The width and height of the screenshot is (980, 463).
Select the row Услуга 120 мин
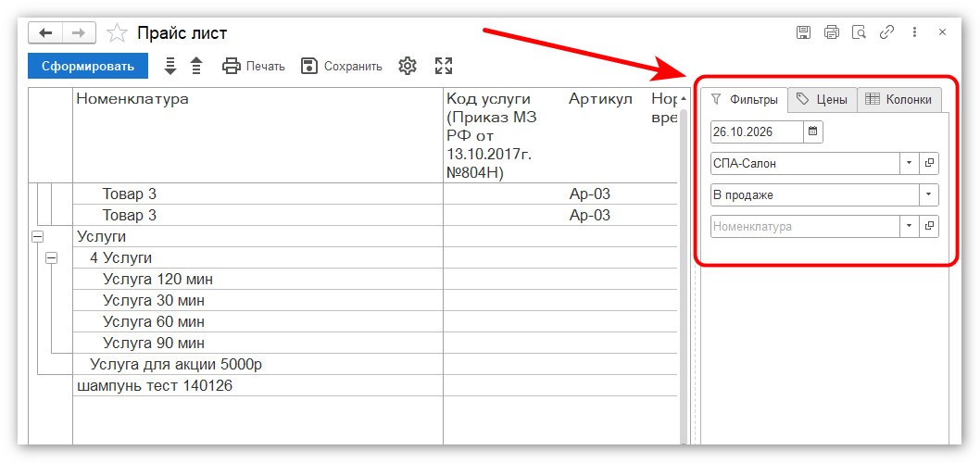(375, 279)
